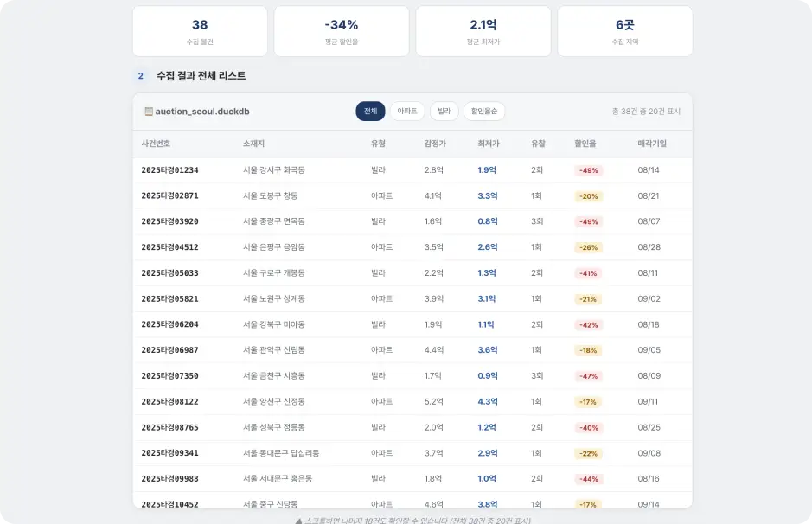The image size is (812, 524).
Task: Click the 38 수집 물건 summary card
Action: click(200, 31)
